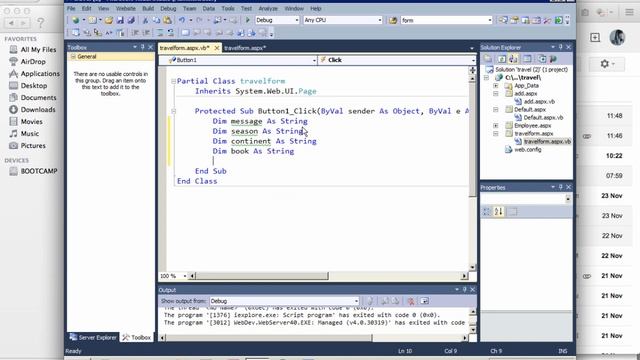Viewport: 640px width, 360px height.
Task: Open the 100 % zoom dropdown
Action: click(x=184, y=276)
